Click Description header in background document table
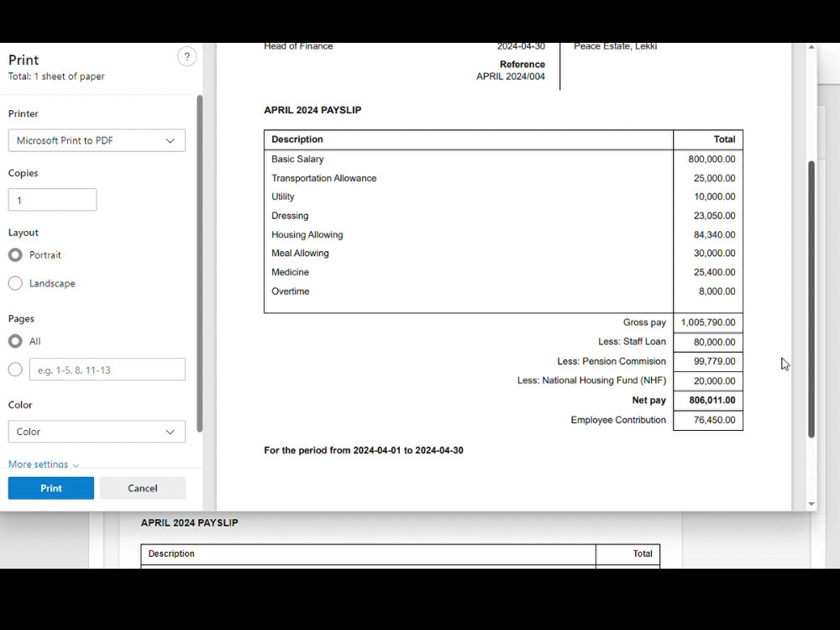The width and height of the screenshot is (840, 630). coord(171,554)
